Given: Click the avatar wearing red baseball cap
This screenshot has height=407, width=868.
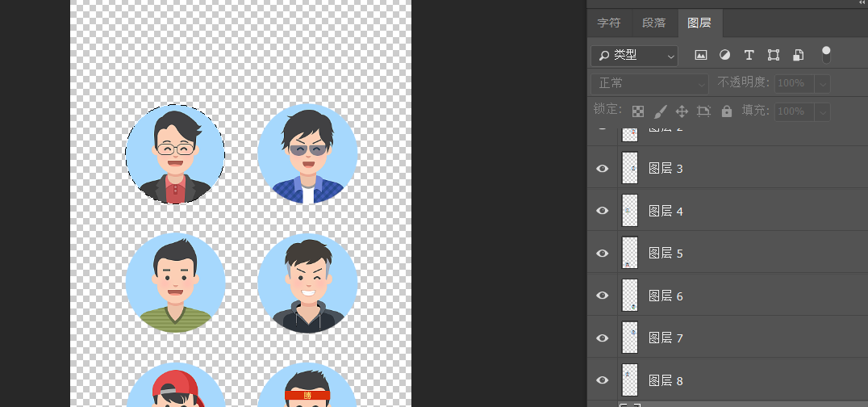Looking at the screenshot, I should (x=176, y=385).
